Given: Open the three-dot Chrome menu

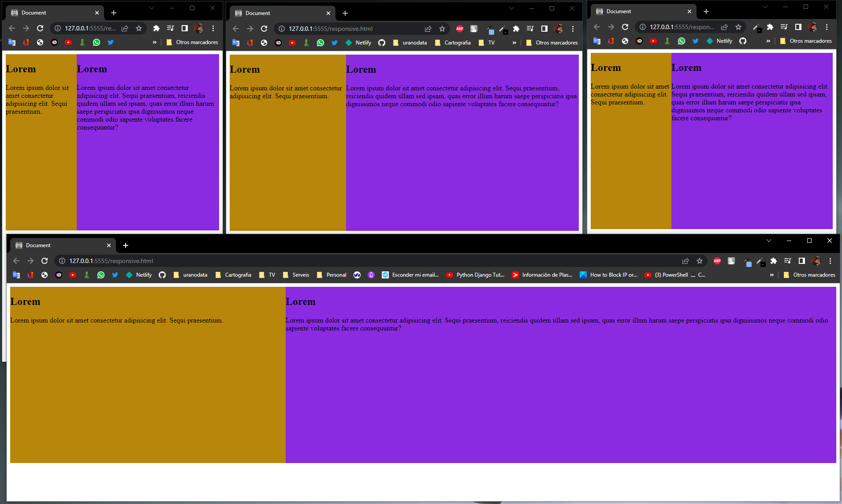Looking at the screenshot, I should tap(831, 261).
